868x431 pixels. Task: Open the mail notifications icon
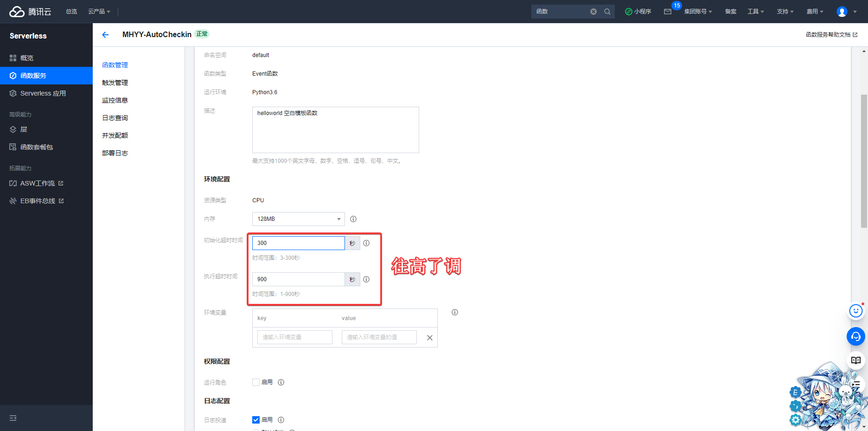[x=668, y=12]
